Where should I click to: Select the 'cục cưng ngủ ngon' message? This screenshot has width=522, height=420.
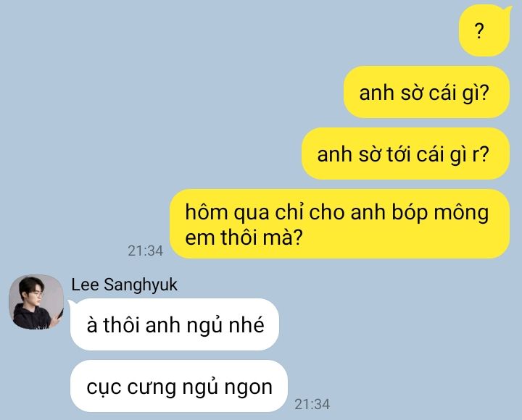click(x=179, y=386)
